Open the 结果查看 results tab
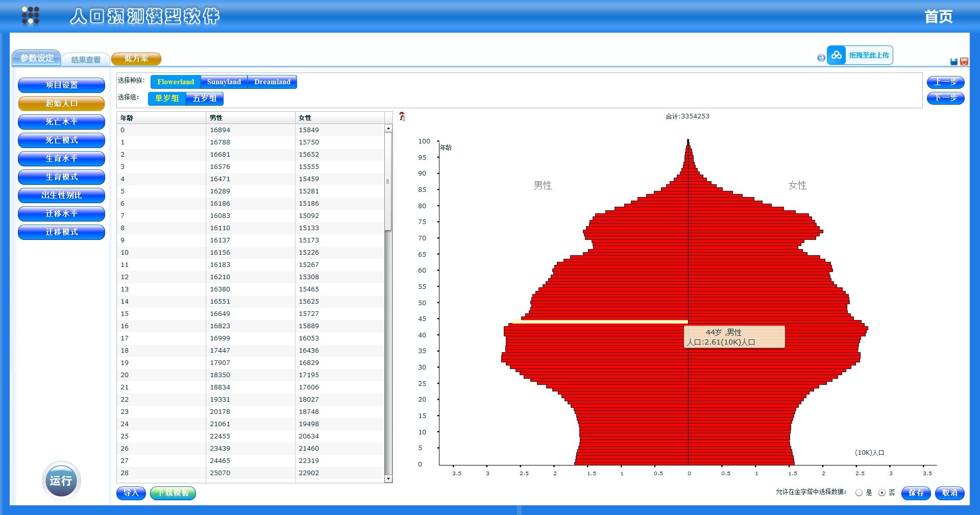The height and width of the screenshot is (515, 980). tap(86, 60)
